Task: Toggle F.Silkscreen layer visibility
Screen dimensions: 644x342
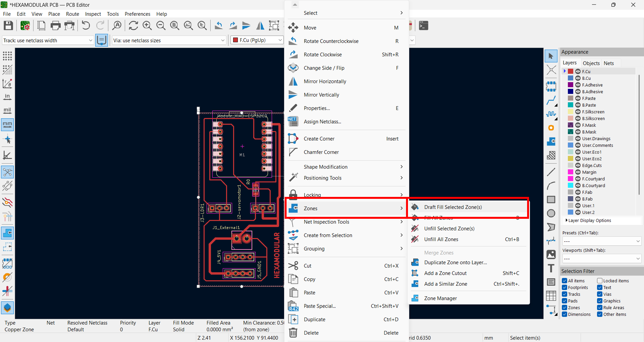Action: [x=578, y=112]
